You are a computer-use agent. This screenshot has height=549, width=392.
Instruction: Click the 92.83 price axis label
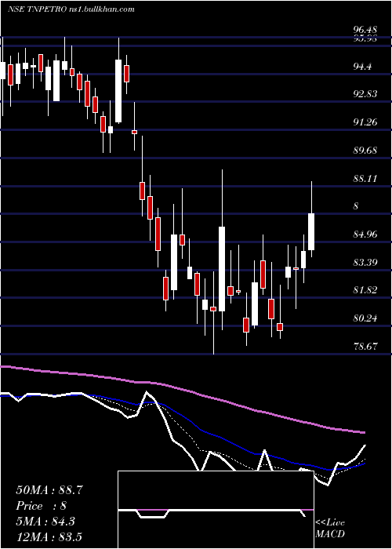[x=365, y=94]
